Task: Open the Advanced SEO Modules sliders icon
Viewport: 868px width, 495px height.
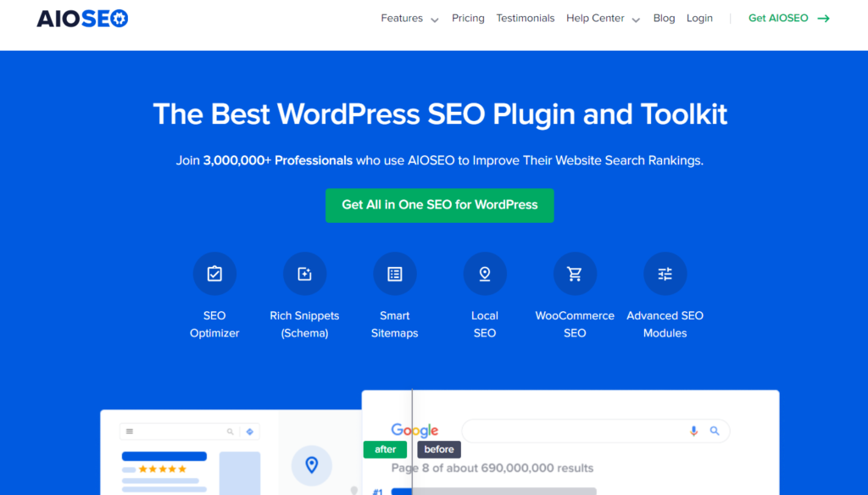Action: click(665, 273)
